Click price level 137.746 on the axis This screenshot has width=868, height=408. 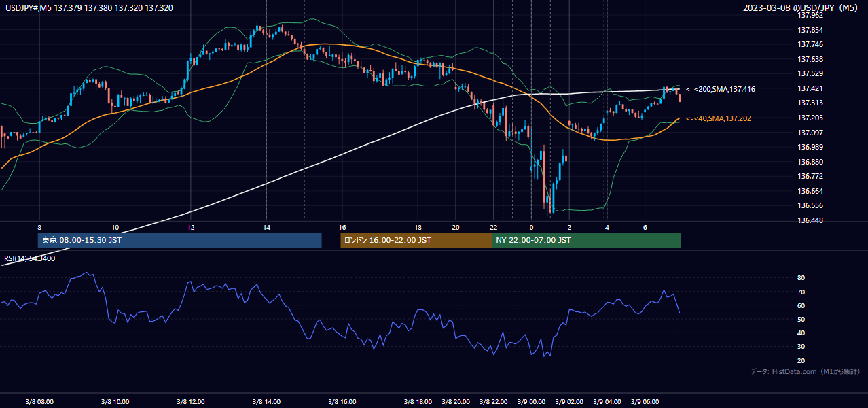810,44
